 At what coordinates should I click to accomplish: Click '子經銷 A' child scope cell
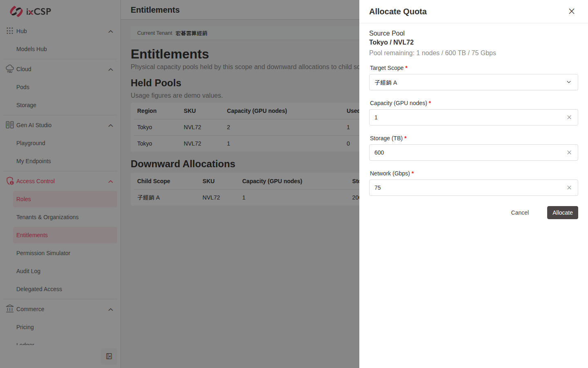click(x=149, y=197)
